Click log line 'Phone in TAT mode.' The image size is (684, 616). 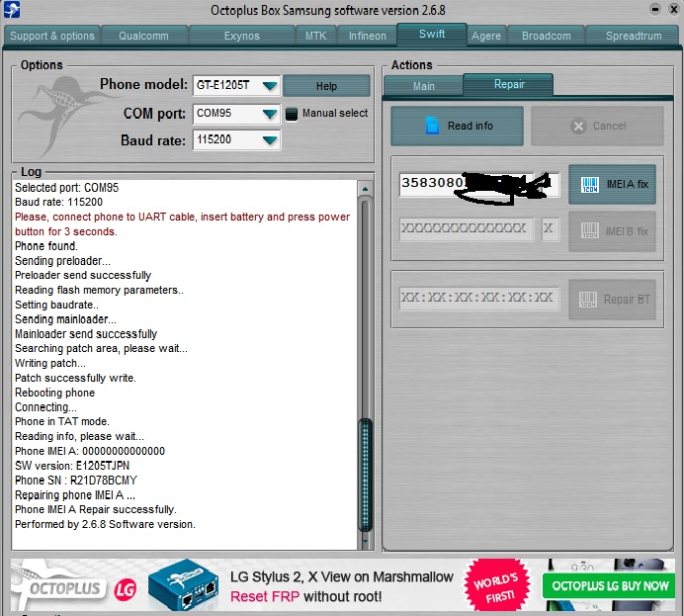(x=62, y=421)
